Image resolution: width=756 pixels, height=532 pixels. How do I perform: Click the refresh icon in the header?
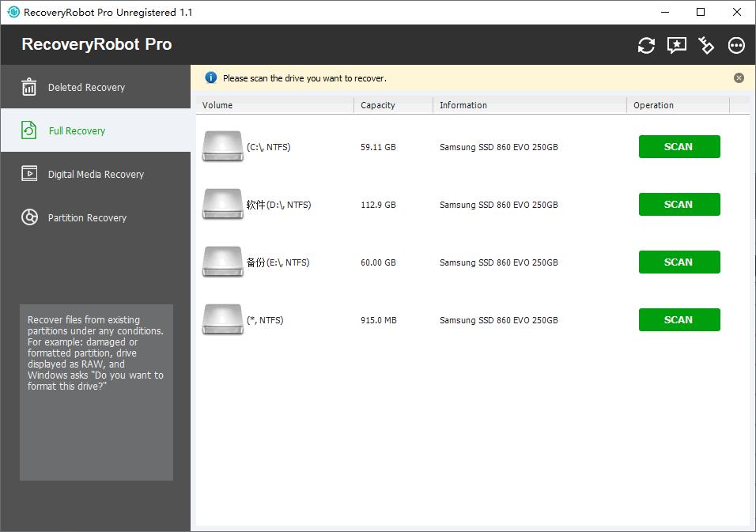pyautogui.click(x=646, y=45)
